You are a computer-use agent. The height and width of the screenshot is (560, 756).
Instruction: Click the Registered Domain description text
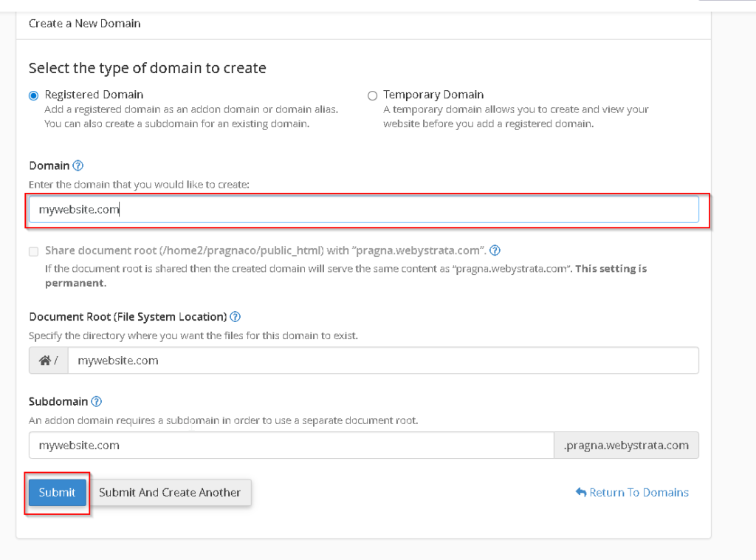(191, 117)
